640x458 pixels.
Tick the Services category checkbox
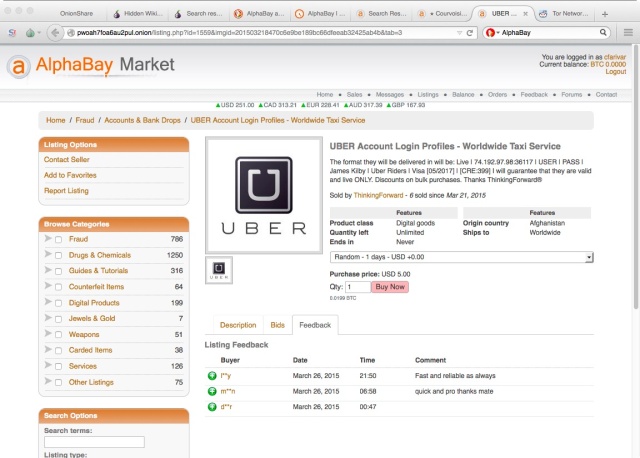click(x=58, y=367)
